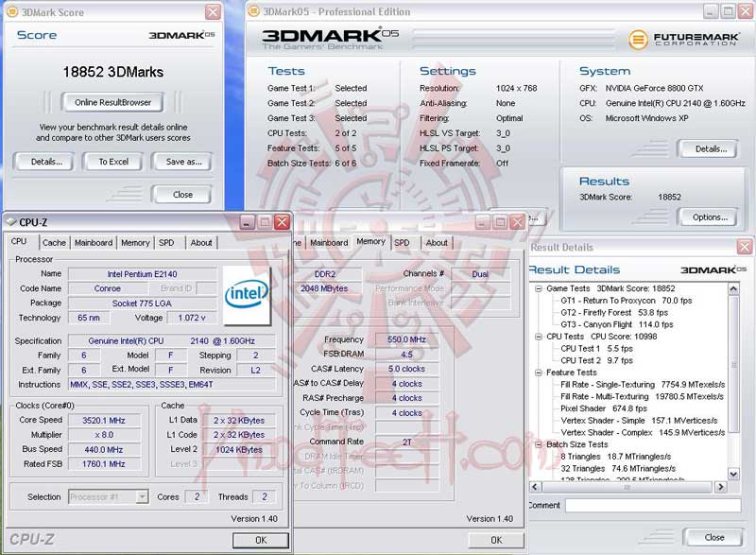This screenshot has height=555, width=756.
Task: Collapse the Game Tests tree node
Action: [x=538, y=288]
